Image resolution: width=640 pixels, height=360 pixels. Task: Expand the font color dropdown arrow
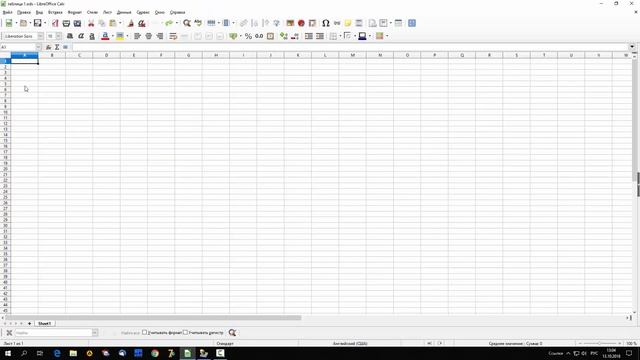pos(113,36)
